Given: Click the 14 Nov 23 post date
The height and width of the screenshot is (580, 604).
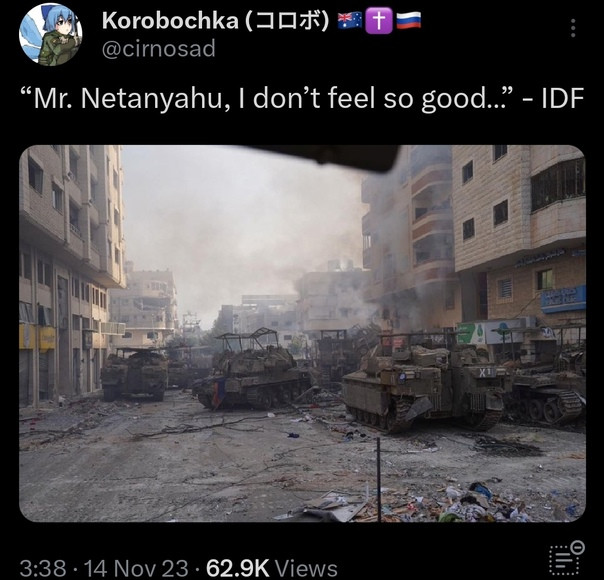Looking at the screenshot, I should point(136,568).
